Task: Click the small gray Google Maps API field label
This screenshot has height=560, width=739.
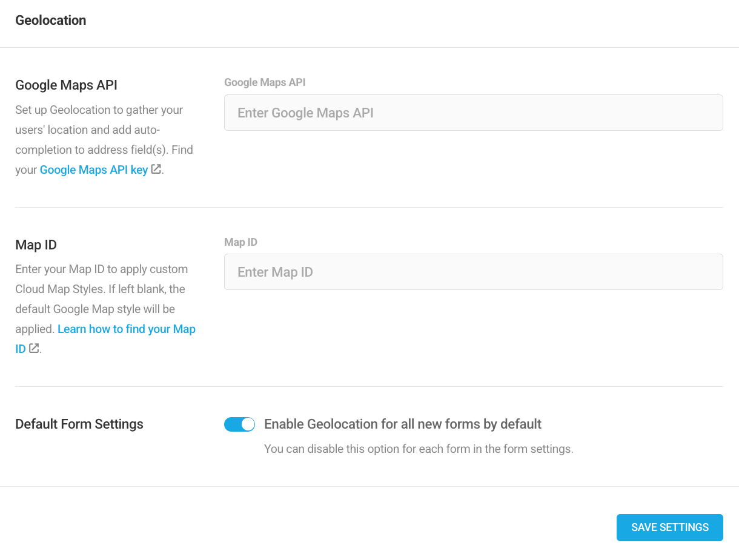Action: click(265, 82)
